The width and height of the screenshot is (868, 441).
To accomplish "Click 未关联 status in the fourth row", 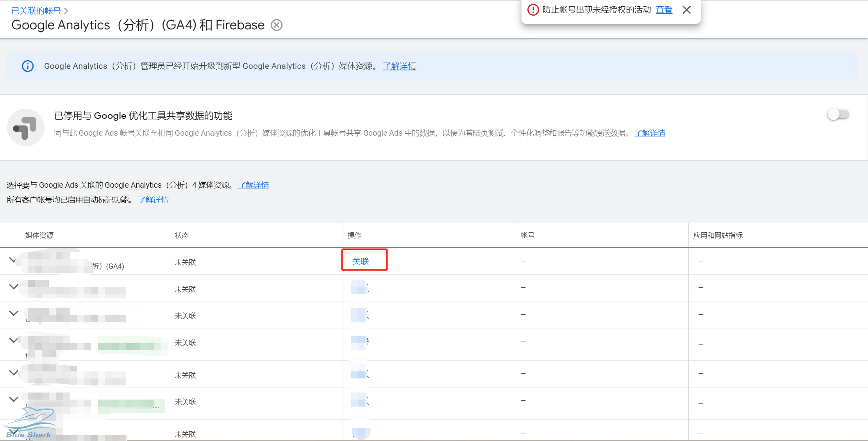I will (185, 342).
